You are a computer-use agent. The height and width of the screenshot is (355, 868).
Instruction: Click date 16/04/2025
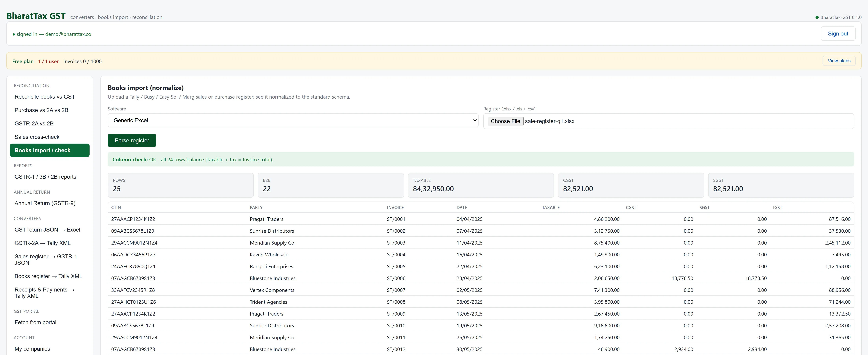click(469, 255)
